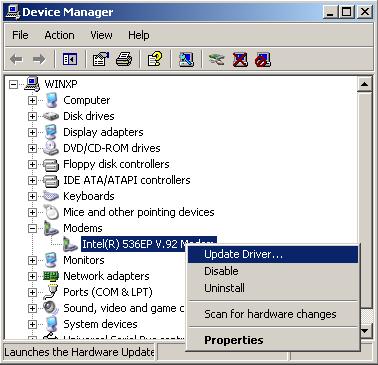Expand the Disk drives node

point(32,116)
